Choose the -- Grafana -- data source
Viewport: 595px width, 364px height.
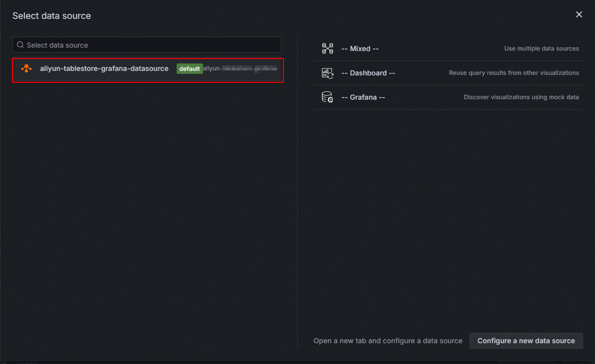pos(448,97)
